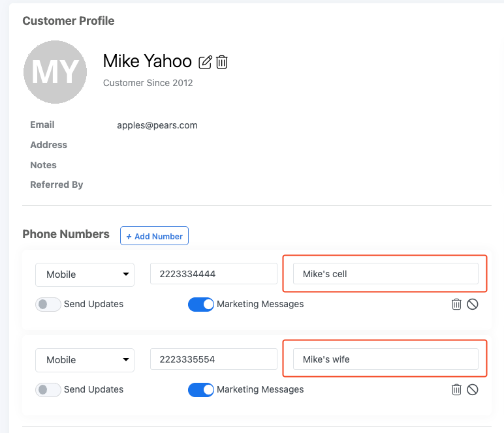Disable Marketing Messages for Mike's cell
Image resolution: width=504 pixels, height=433 pixels.
(x=201, y=304)
